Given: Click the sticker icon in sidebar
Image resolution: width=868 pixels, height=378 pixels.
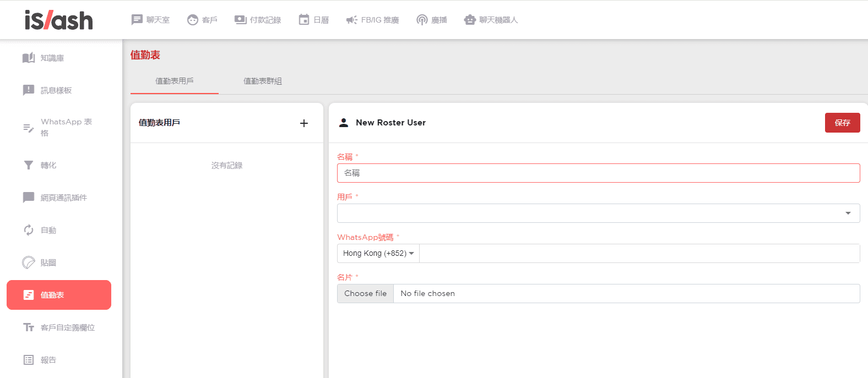Looking at the screenshot, I should click(29, 262).
